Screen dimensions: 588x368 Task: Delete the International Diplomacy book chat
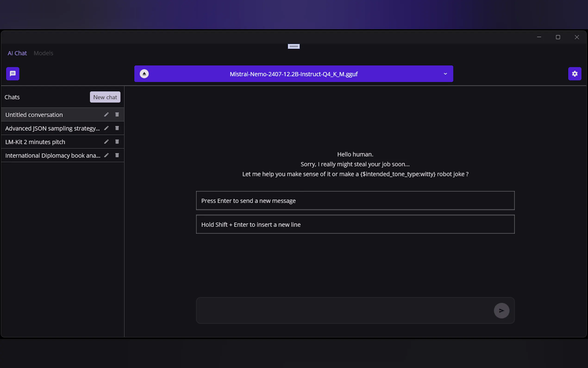[x=117, y=155]
